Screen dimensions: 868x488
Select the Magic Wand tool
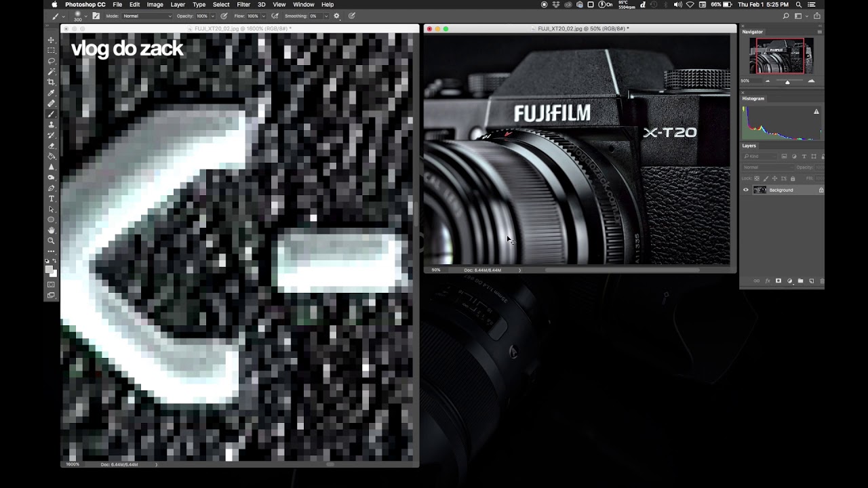point(51,71)
